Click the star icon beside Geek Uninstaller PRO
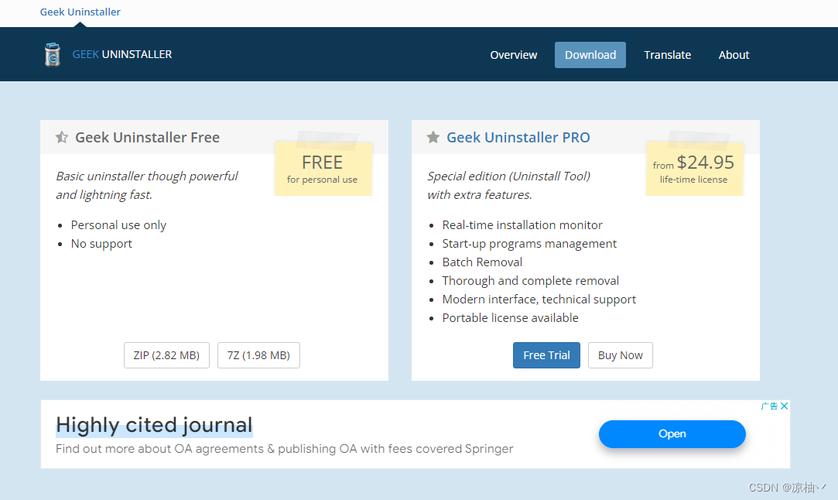 [433, 138]
